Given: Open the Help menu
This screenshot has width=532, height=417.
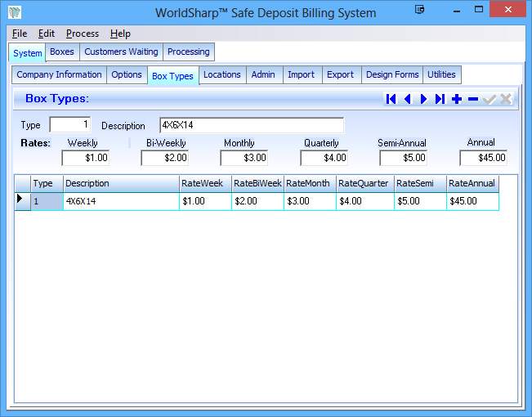Looking at the screenshot, I should (120, 34).
